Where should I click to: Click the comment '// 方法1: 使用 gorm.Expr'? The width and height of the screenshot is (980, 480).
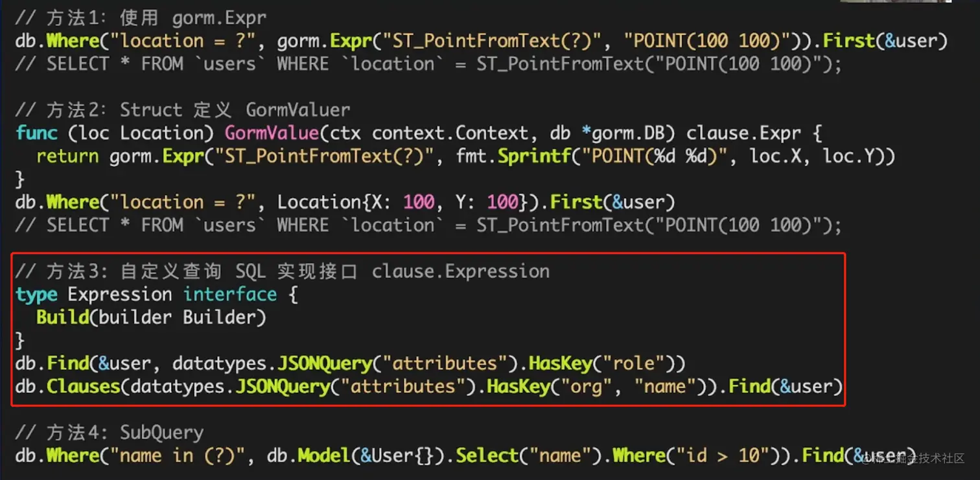coord(141,17)
